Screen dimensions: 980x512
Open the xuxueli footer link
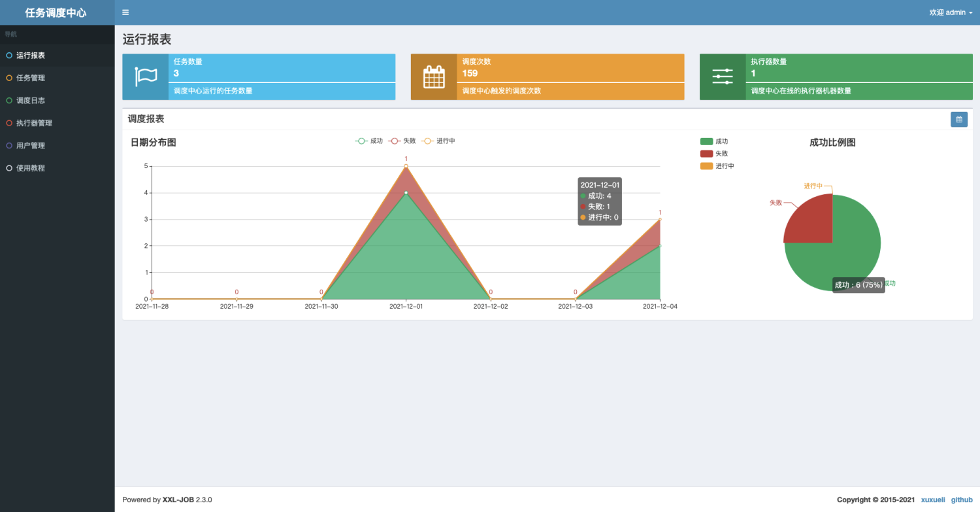(933, 500)
